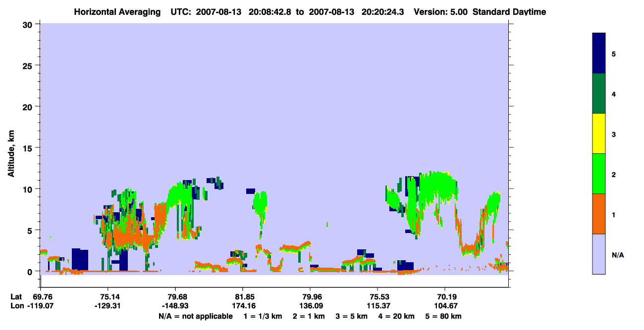The width and height of the screenshot is (644, 330).
Task: Click the '3 = 5 km' legend note
Action: pyautogui.click(x=352, y=316)
